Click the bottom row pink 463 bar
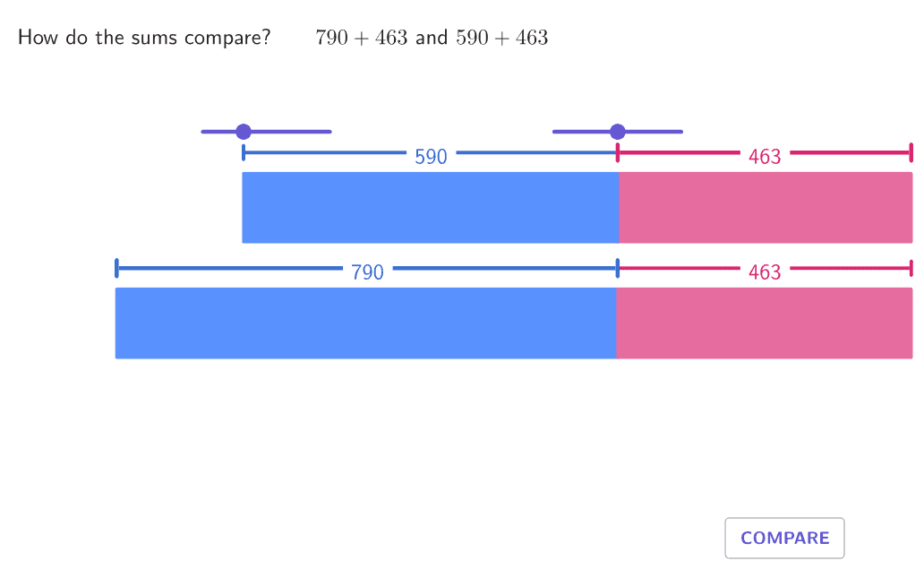 [x=765, y=323]
